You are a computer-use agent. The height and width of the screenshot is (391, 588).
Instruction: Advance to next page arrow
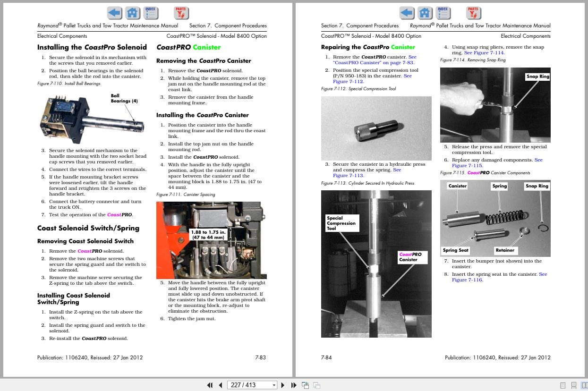pyautogui.click(x=283, y=385)
